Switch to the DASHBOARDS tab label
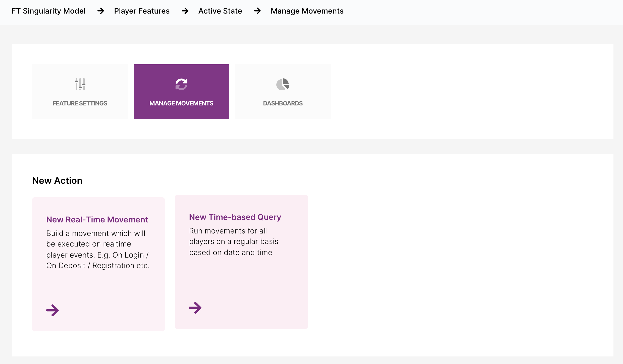 [283, 103]
